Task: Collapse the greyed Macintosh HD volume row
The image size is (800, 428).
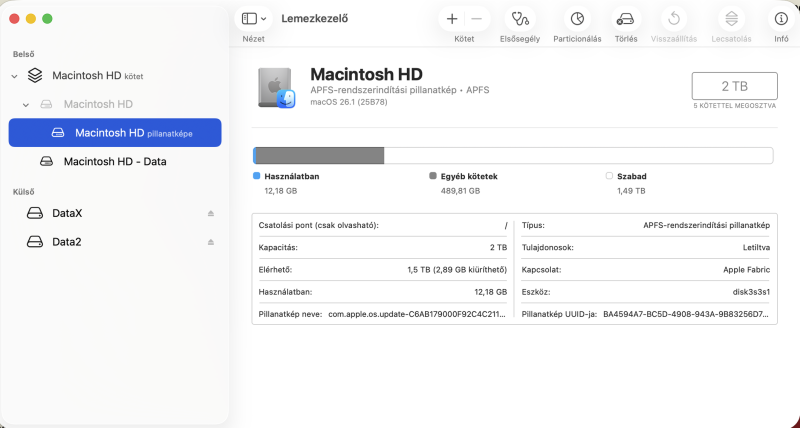Action: 26,105
